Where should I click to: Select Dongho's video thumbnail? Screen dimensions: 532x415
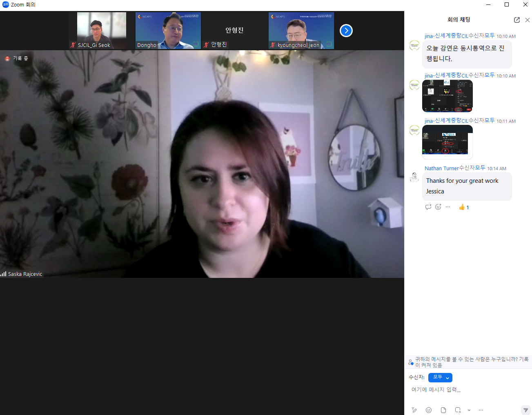168,31
